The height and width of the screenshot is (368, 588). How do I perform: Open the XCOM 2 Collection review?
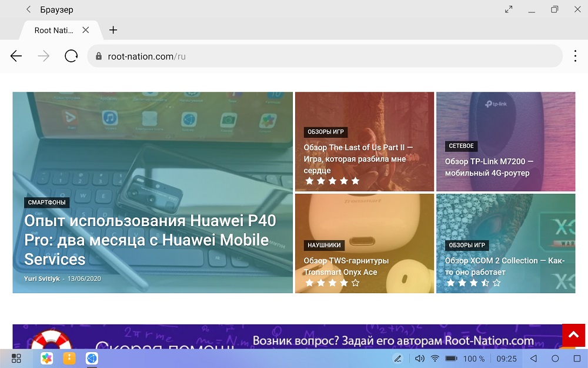[505, 266]
